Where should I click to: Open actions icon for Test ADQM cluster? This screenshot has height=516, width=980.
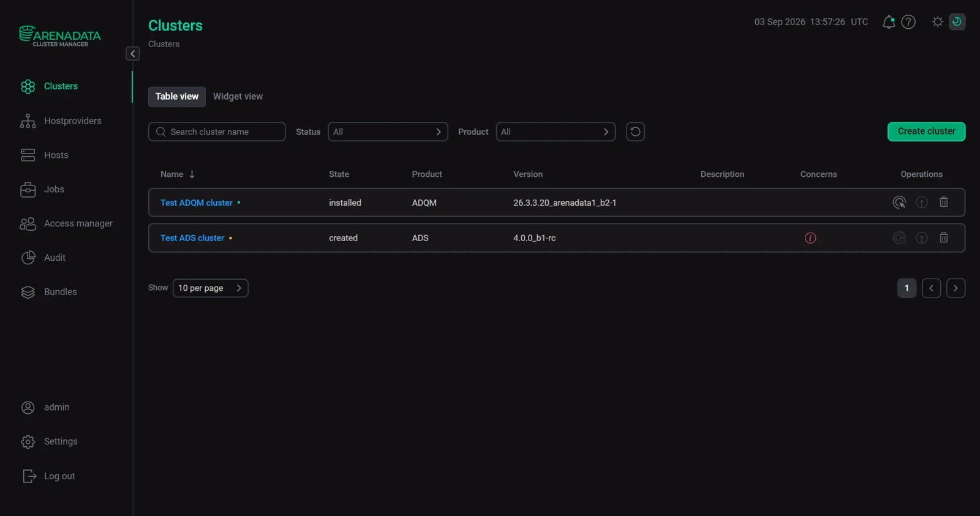(x=899, y=203)
